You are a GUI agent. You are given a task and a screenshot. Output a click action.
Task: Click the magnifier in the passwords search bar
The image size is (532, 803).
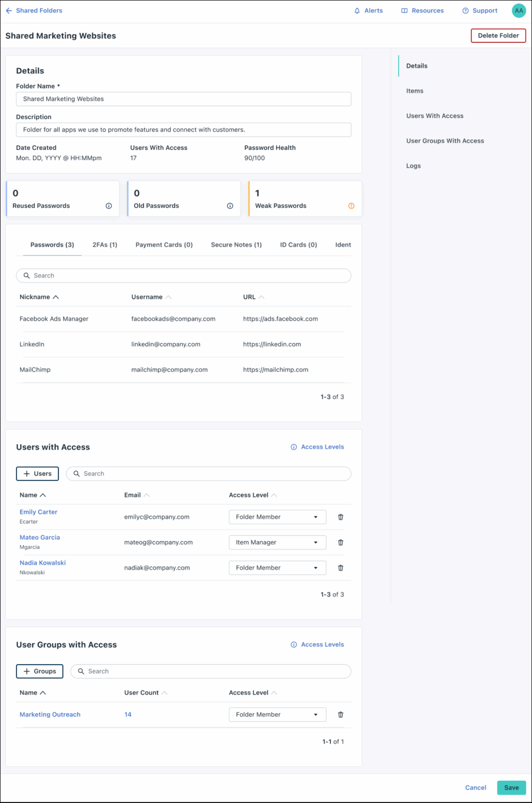point(27,276)
